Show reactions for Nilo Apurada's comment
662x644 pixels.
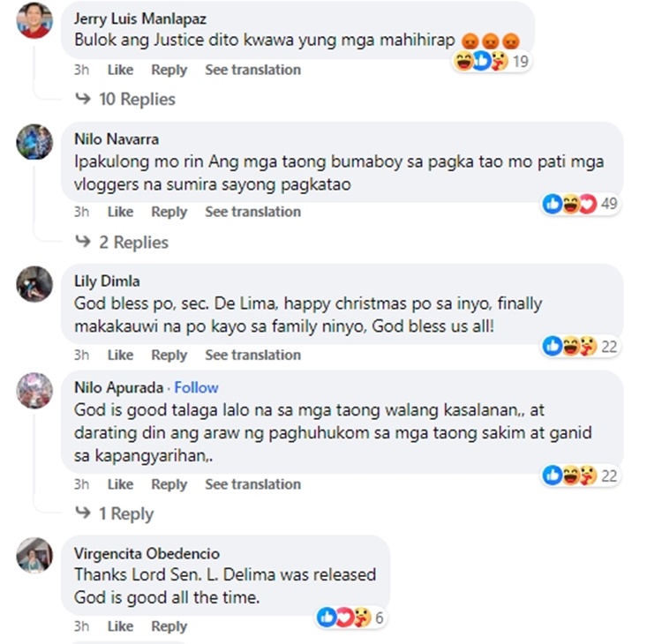(581, 476)
